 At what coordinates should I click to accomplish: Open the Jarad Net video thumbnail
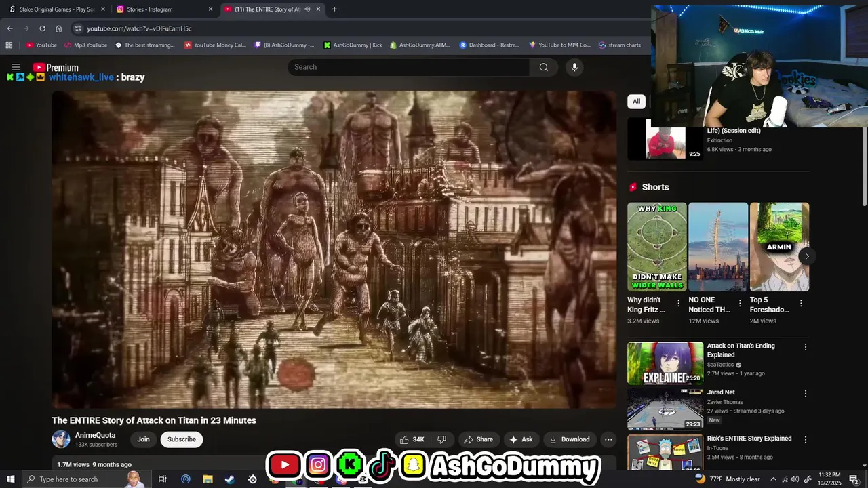pos(665,409)
